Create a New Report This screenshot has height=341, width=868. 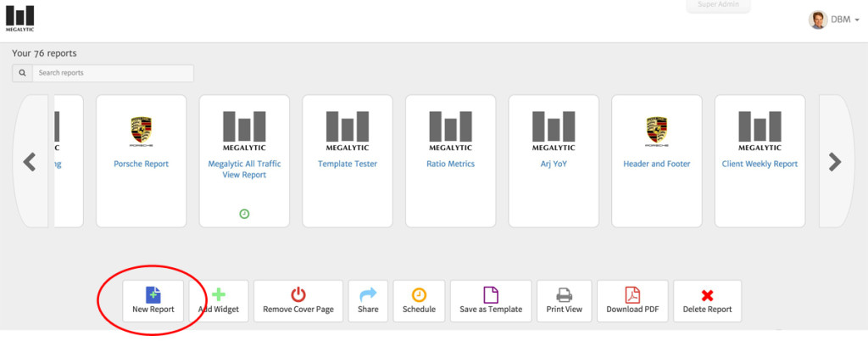point(153,301)
